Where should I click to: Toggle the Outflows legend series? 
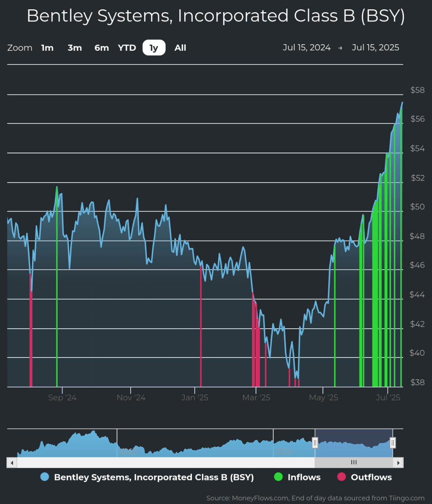(365, 477)
